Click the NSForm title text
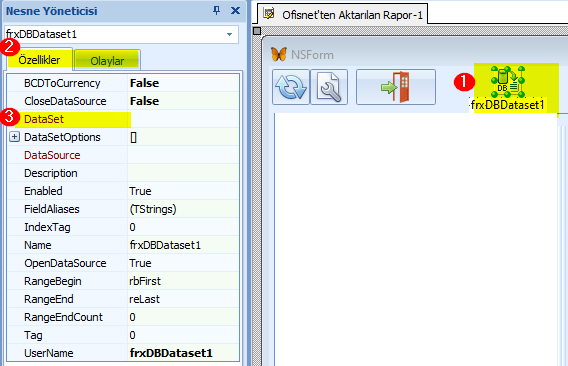568x366 pixels. [312, 55]
